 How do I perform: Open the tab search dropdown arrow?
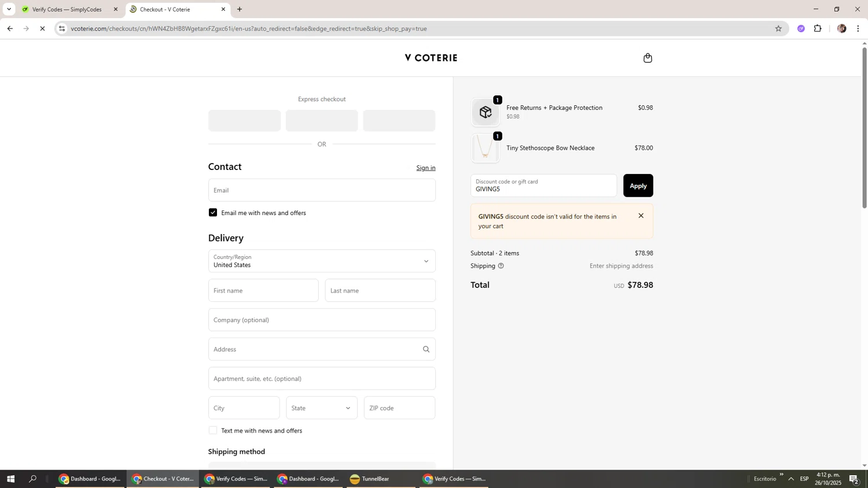click(9, 9)
